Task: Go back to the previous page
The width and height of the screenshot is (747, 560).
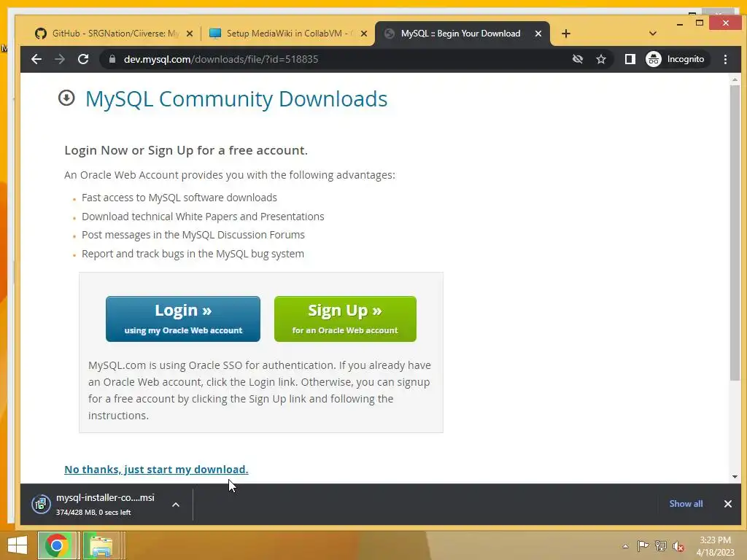Action: (x=36, y=59)
